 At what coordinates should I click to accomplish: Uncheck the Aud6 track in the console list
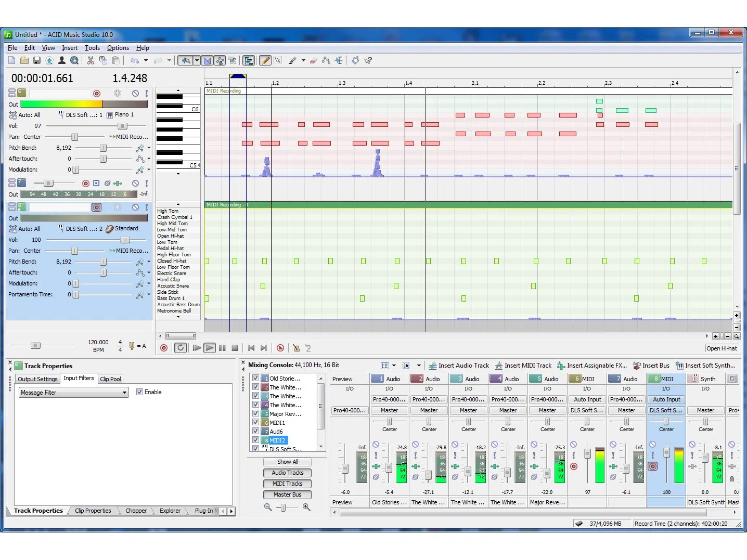(255, 431)
